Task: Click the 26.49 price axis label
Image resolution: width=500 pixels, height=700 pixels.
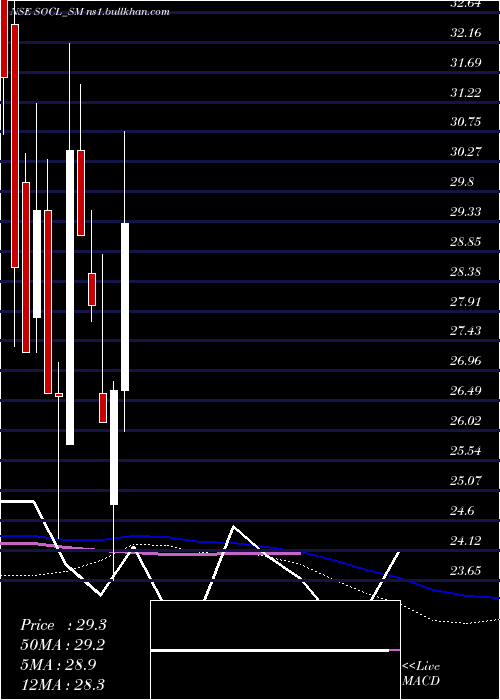Action: [x=466, y=391]
